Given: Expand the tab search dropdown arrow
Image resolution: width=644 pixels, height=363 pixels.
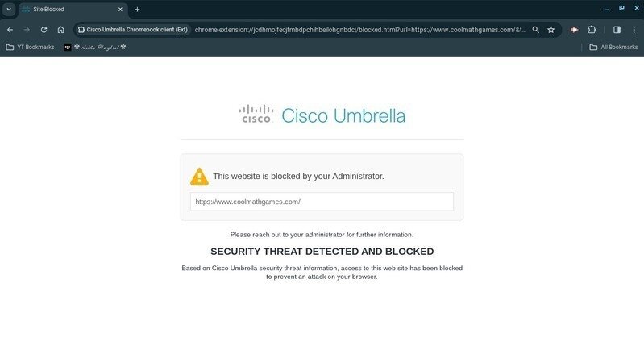Looking at the screenshot, I should click(x=8, y=9).
